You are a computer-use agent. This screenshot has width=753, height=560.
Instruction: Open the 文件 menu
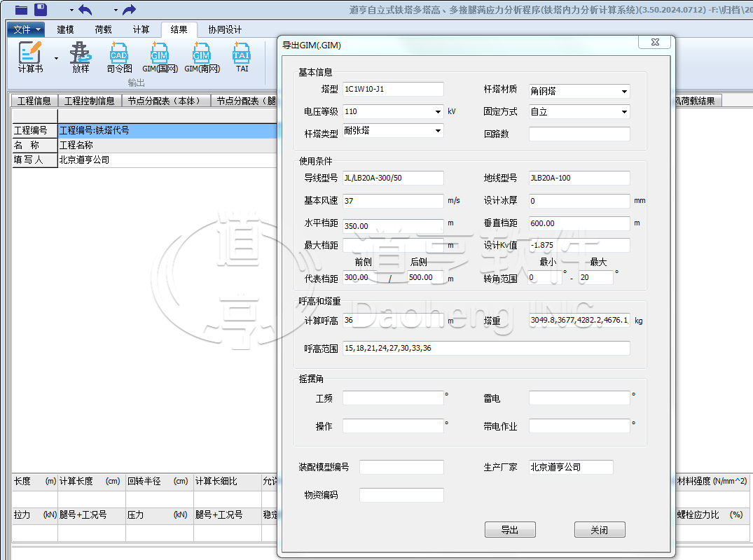(x=26, y=30)
